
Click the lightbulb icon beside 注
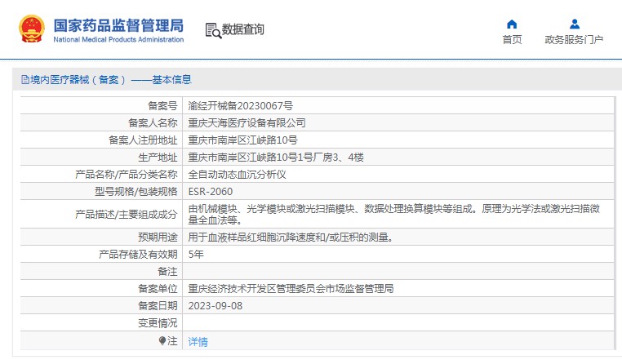pos(162,340)
